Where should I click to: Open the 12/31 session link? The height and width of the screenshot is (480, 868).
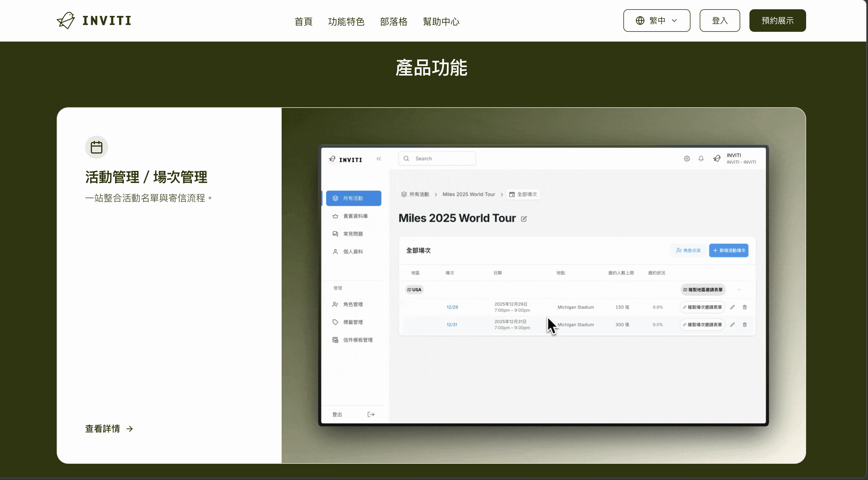coord(452,325)
